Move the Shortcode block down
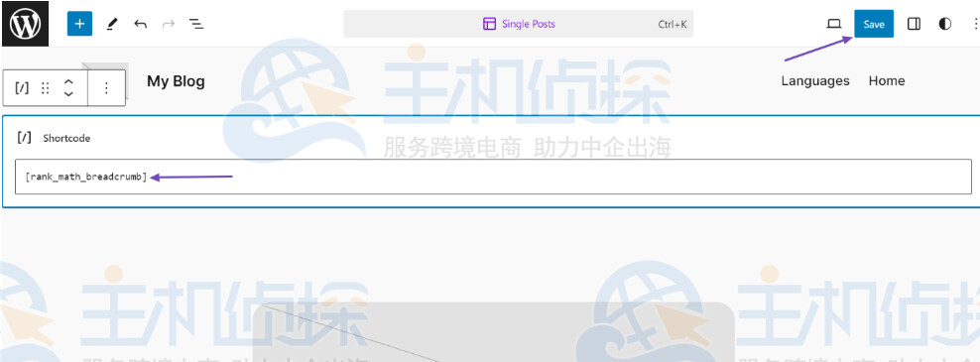The width and height of the screenshot is (980, 362). coord(68,94)
